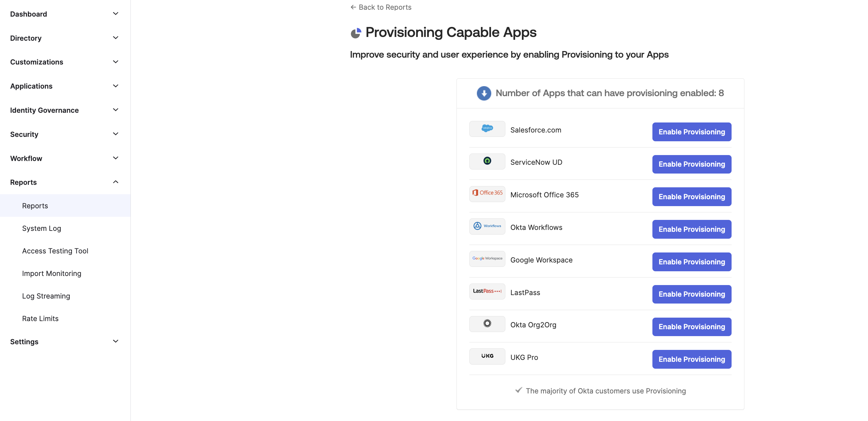Image resolution: width=868 pixels, height=421 pixels.
Task: Enable Provisioning for Salesforce.com
Action: pyautogui.click(x=692, y=132)
